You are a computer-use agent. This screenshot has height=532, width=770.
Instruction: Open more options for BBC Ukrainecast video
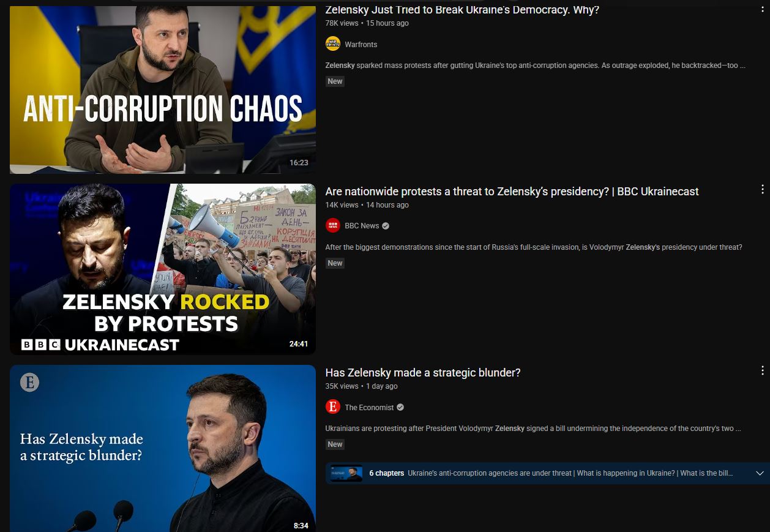(762, 190)
